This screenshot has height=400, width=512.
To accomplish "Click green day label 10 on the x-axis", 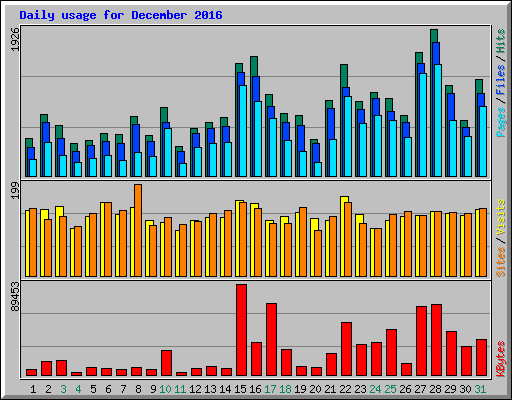I will coord(165,389).
